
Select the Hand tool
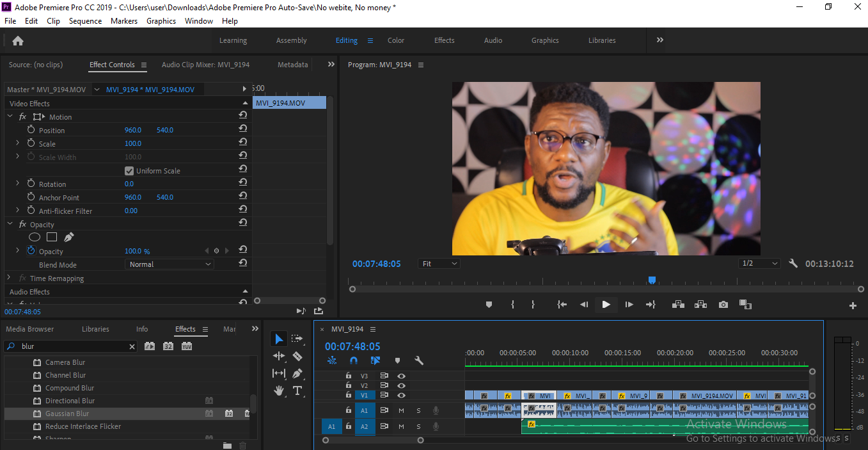pyautogui.click(x=279, y=390)
